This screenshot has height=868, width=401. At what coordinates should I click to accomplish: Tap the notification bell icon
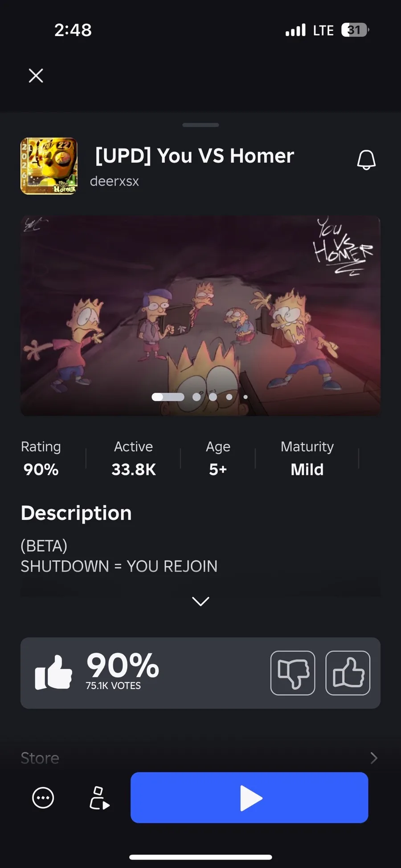click(x=366, y=160)
